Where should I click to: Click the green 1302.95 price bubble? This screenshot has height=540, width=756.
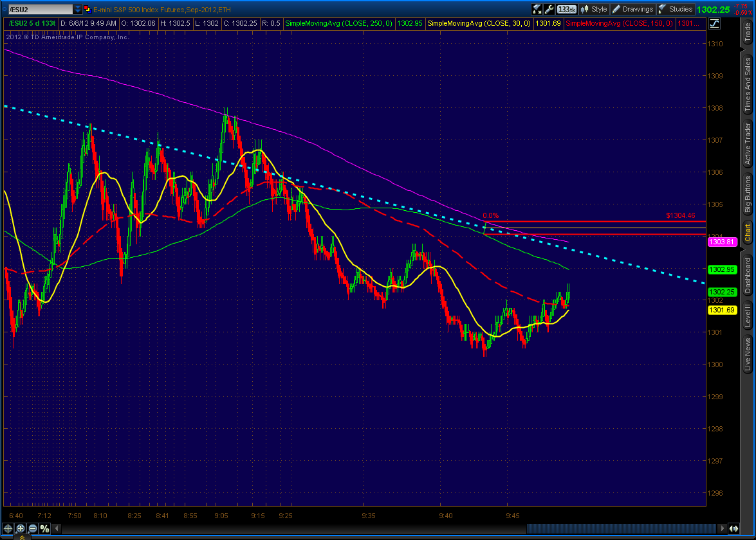[722, 269]
